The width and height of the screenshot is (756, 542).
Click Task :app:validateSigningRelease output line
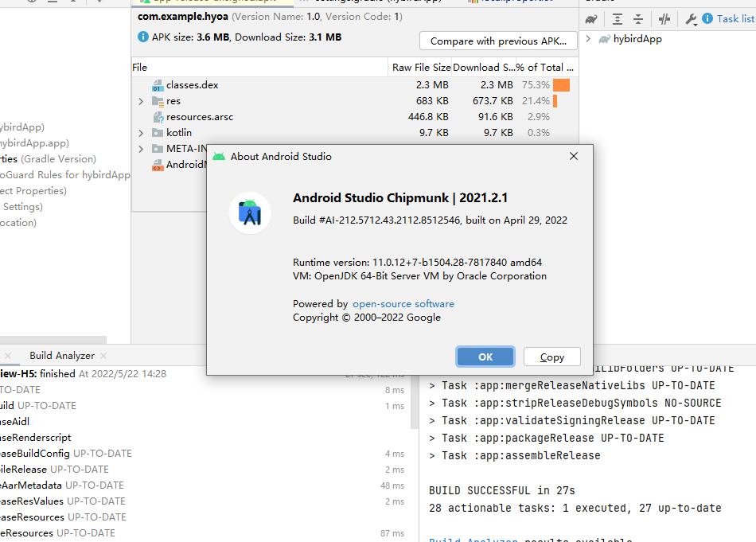572,420
